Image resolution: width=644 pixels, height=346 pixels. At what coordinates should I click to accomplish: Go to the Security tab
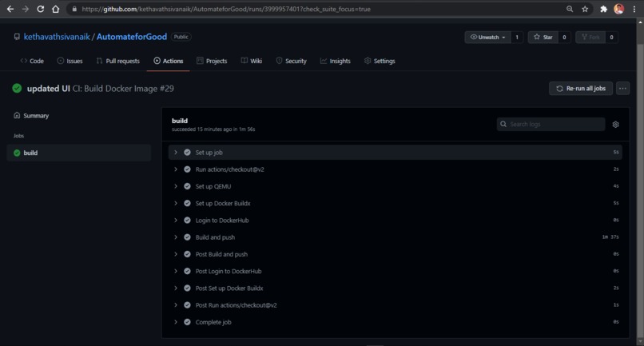pos(291,61)
